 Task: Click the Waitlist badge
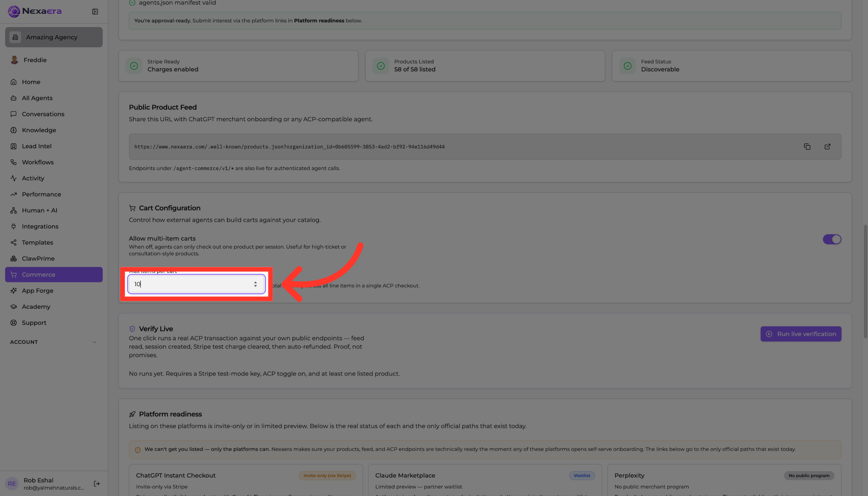pos(582,475)
